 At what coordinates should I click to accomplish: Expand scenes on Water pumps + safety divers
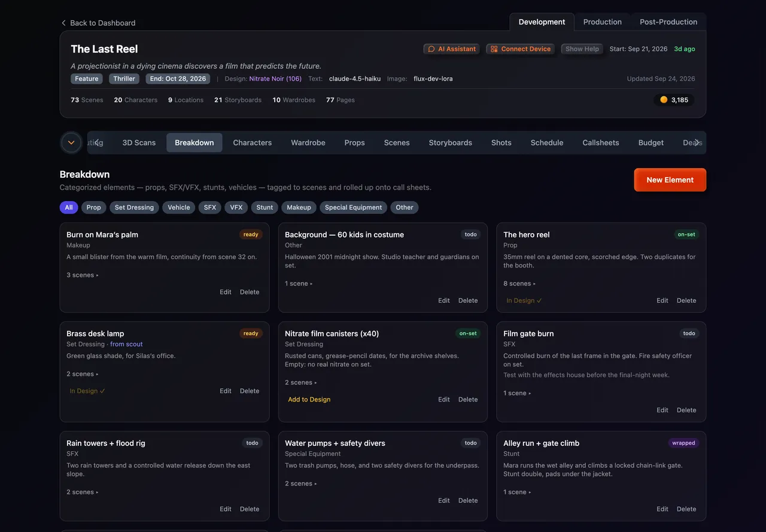click(x=301, y=484)
